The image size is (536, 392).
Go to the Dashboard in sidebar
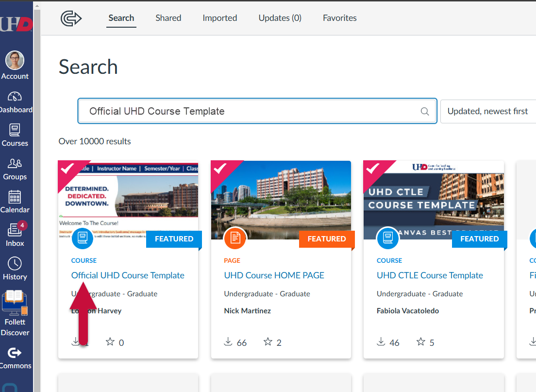point(15,102)
